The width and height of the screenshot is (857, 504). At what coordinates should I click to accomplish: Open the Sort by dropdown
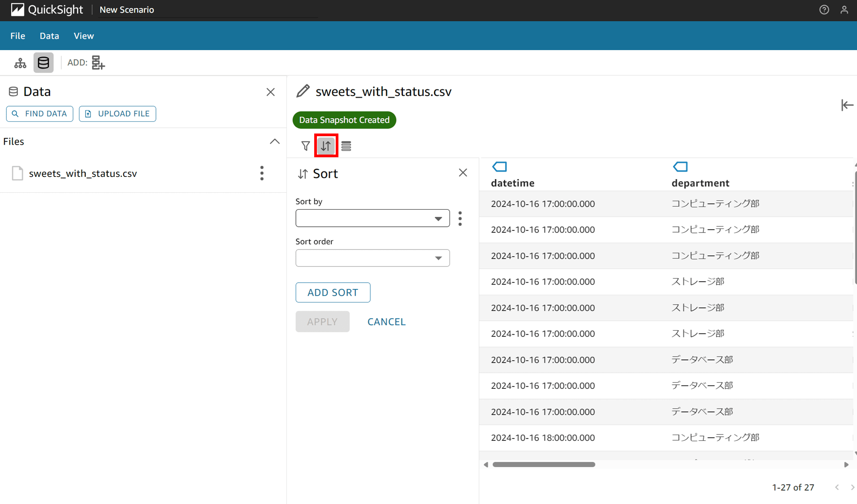point(372,218)
